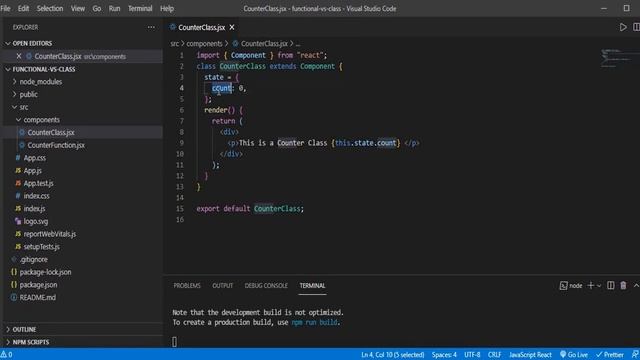Select the Terminal panel tab
The width and height of the screenshot is (640, 360).
312,286
